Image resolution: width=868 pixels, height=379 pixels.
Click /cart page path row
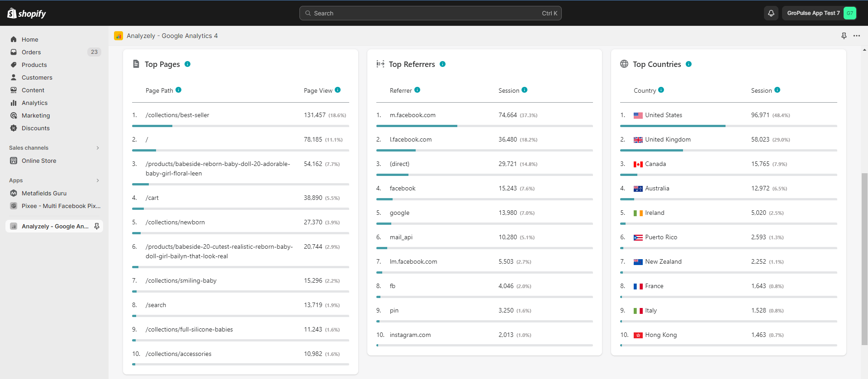click(x=240, y=198)
